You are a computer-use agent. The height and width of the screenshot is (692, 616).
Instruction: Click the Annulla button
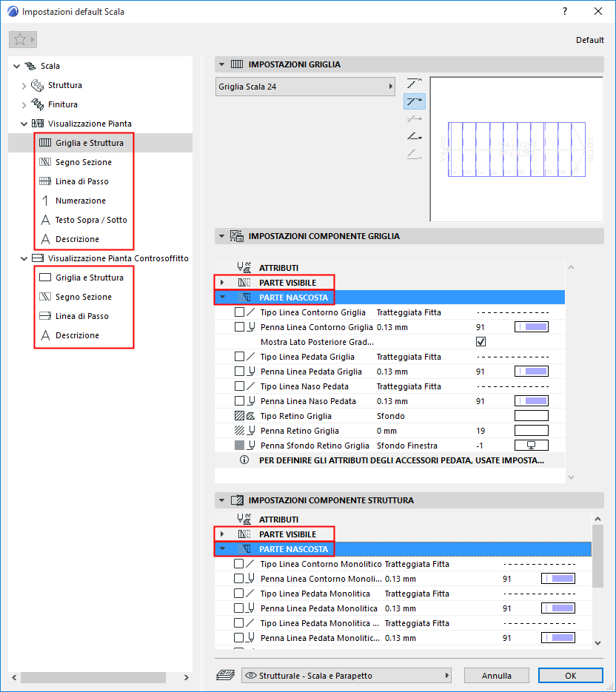point(496,675)
